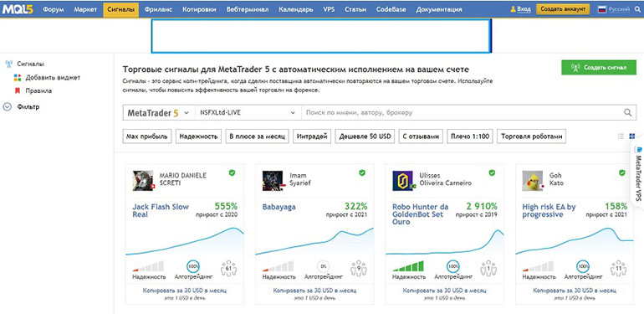Click the search icon in top navigation bar
This screenshot has width=644, height=314.
click(x=637, y=9)
